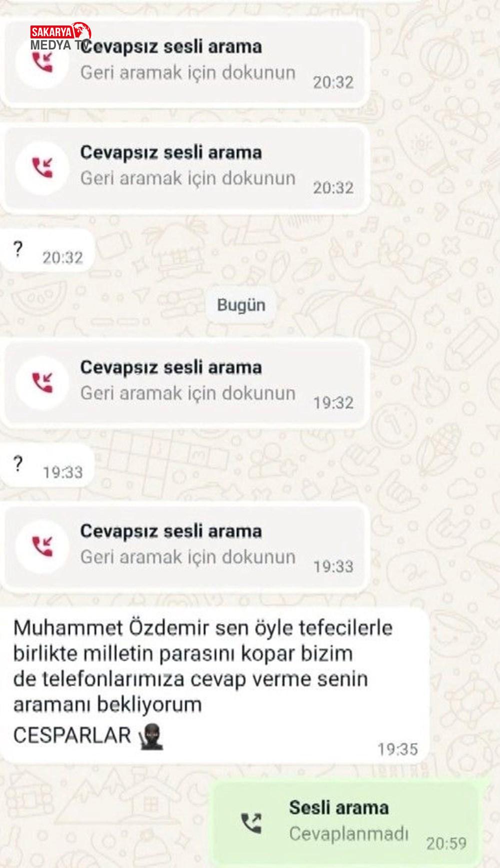
Task: Click the Sakarya Medya TV logo
Action: click(x=59, y=38)
